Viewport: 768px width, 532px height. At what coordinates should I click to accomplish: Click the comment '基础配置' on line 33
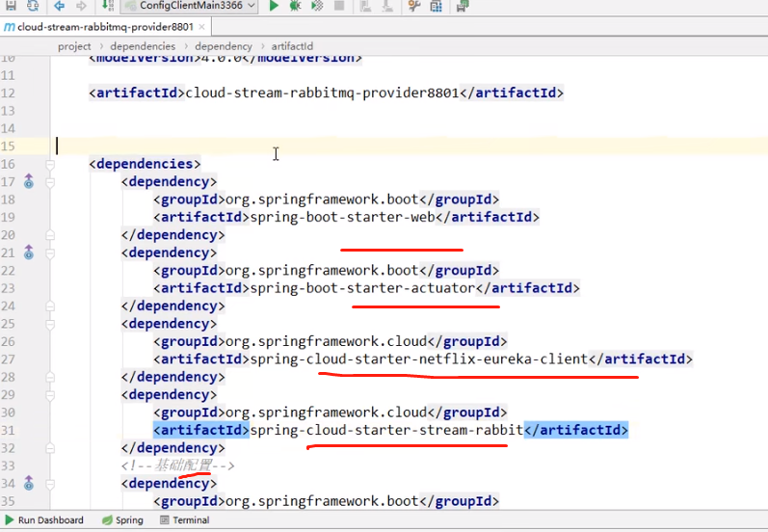(x=183, y=465)
